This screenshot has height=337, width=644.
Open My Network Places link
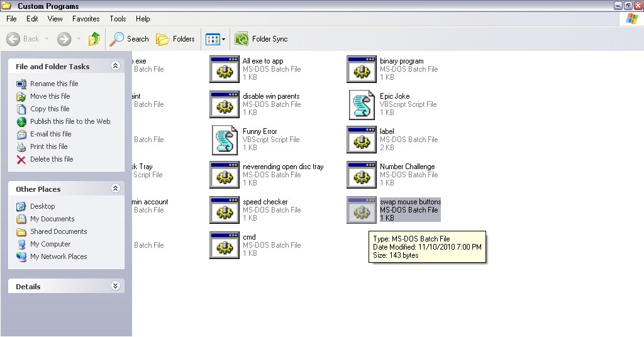(x=58, y=257)
